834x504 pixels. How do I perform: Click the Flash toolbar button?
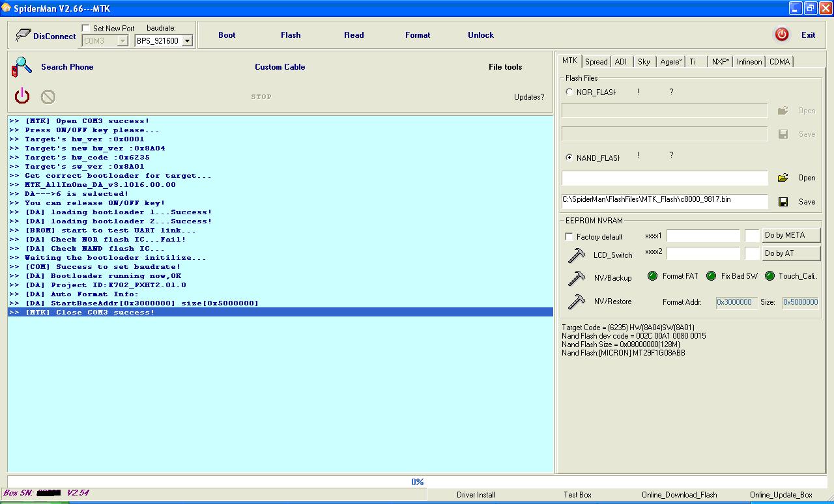click(291, 35)
